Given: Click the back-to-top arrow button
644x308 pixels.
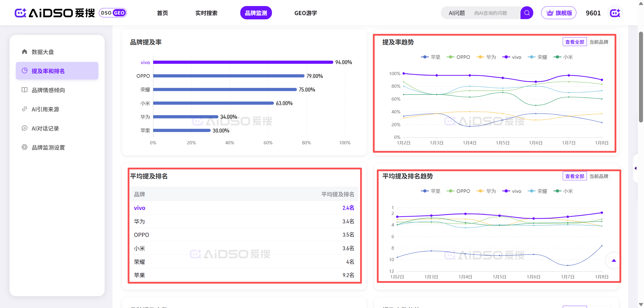Looking at the screenshot, I should [614, 260].
